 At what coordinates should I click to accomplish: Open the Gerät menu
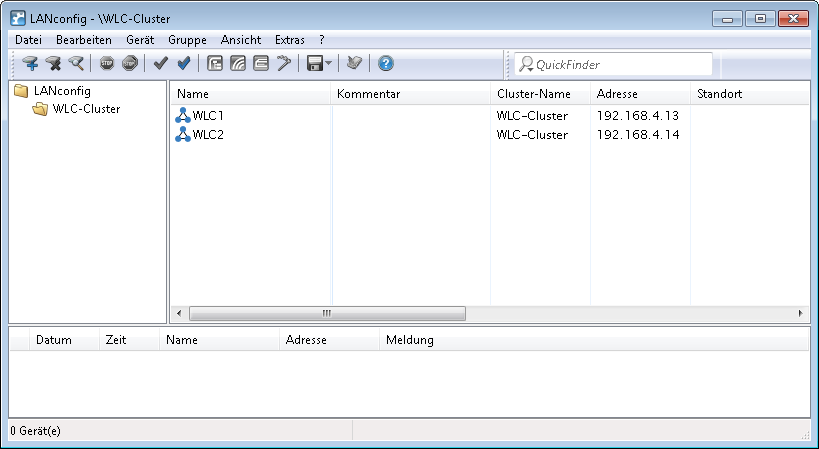click(139, 40)
